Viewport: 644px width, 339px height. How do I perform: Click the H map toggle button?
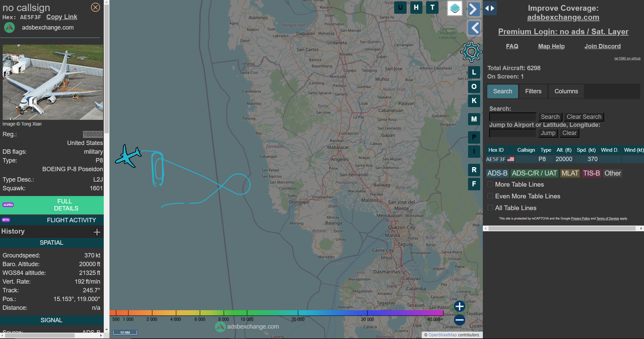pyautogui.click(x=416, y=7)
